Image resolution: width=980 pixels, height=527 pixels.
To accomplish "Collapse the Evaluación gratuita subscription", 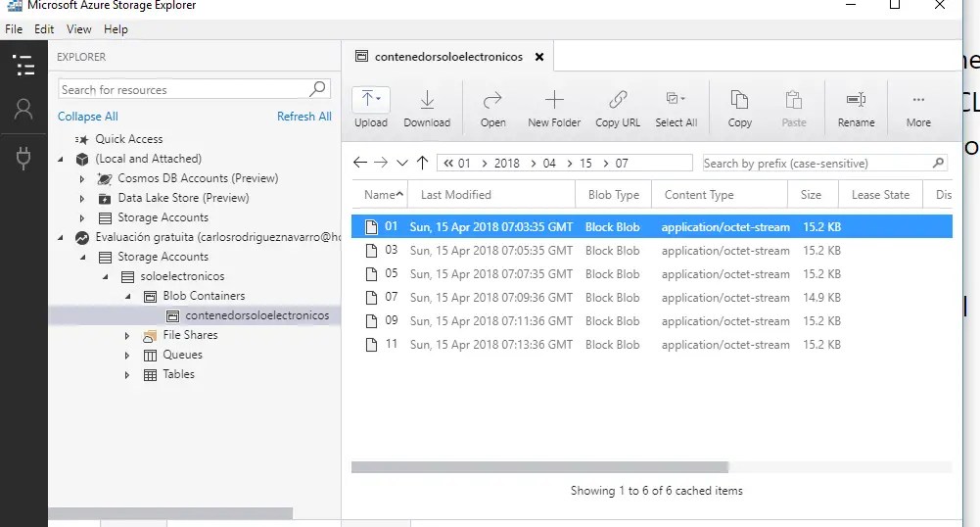I will 61,238.
